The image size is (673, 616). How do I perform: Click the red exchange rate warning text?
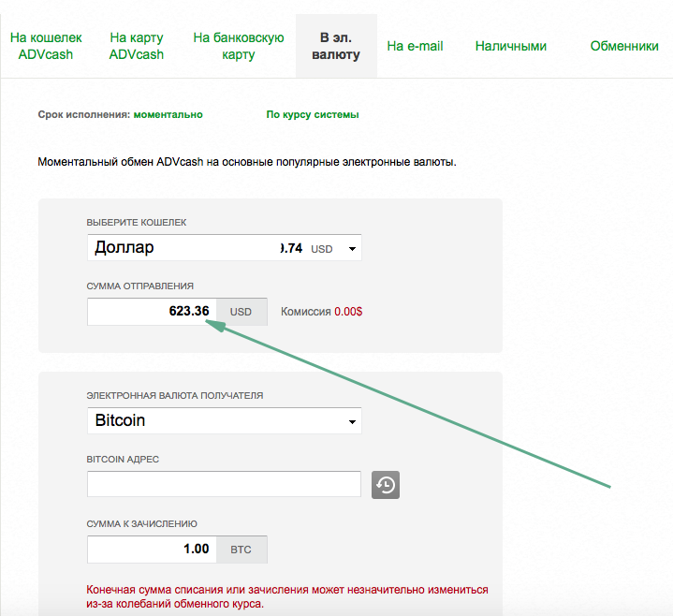(x=287, y=596)
